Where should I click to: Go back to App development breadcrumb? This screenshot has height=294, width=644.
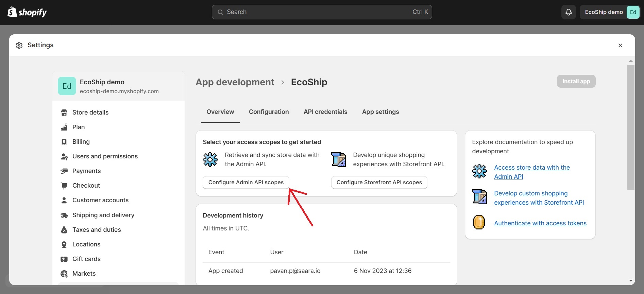235,82
